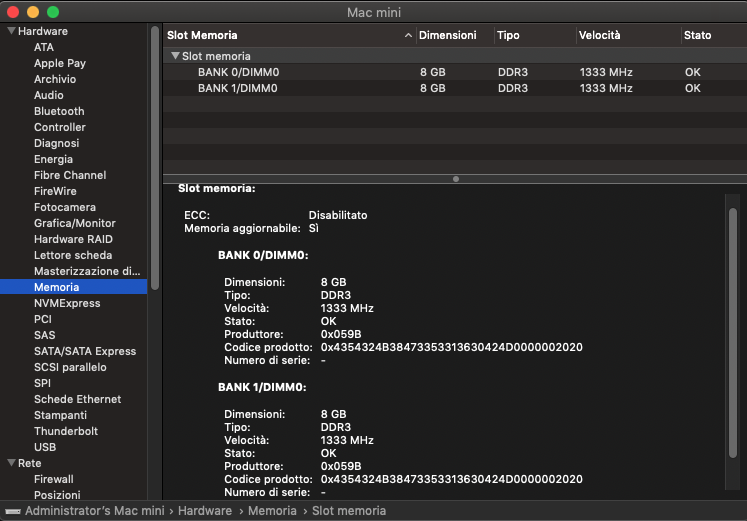Select Posizioni under Rete
The width and height of the screenshot is (747, 521).
coord(57,495)
